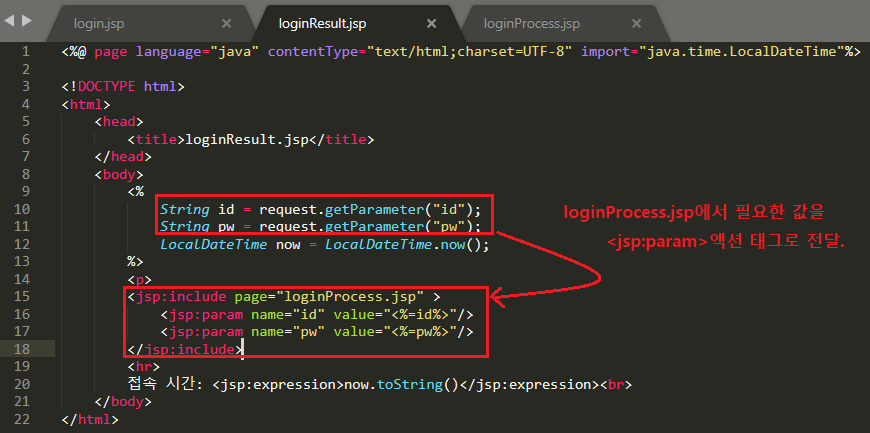Click the String pw declaration line
Image resolution: width=870 pixels, height=433 pixels.
coord(320,227)
